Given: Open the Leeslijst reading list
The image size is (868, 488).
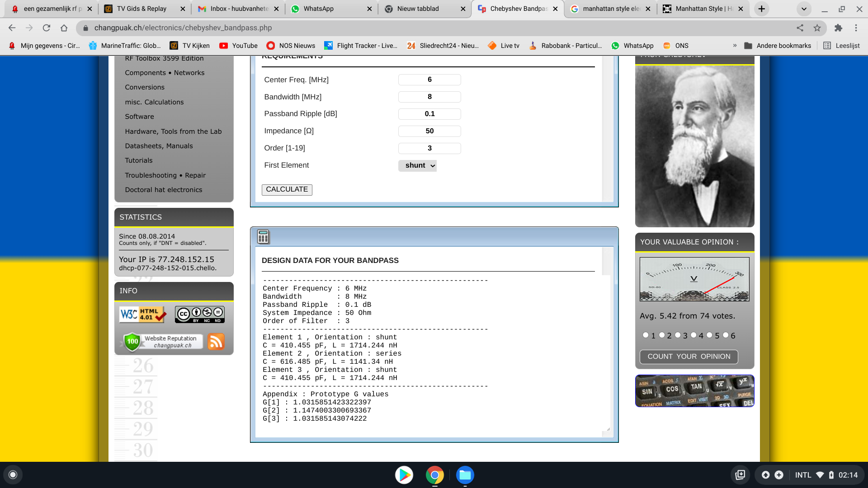Looking at the screenshot, I should [x=842, y=46].
